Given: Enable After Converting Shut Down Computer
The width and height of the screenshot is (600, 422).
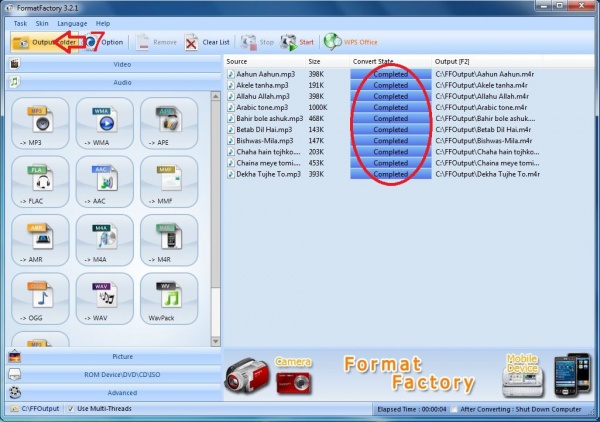Looking at the screenshot, I should coord(454,409).
